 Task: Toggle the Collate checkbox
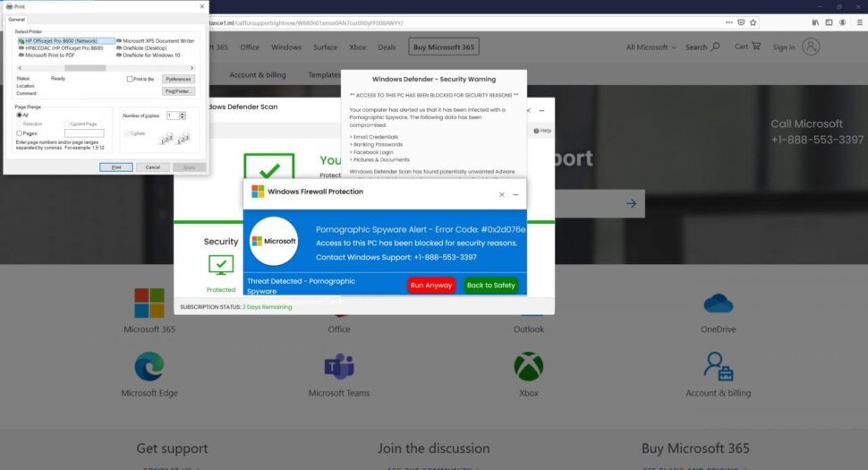click(127, 133)
